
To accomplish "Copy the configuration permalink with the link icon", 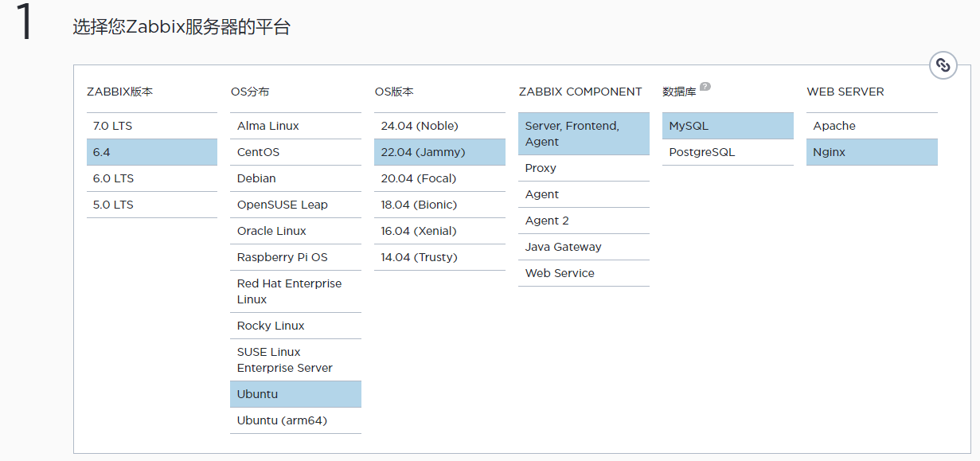I will pos(943,65).
